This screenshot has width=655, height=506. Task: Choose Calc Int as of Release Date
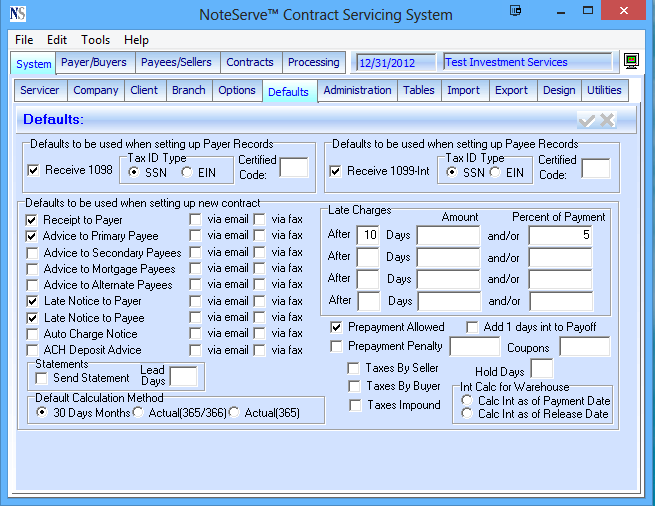(x=467, y=414)
